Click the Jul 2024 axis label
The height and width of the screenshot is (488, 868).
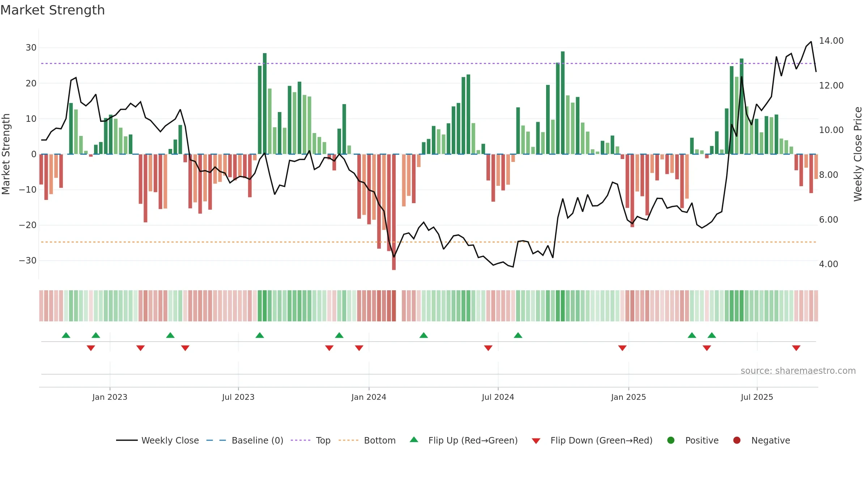click(x=498, y=397)
